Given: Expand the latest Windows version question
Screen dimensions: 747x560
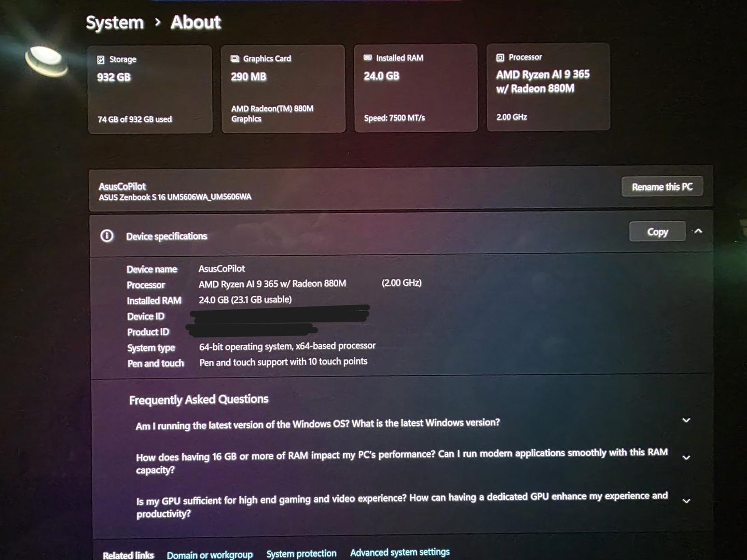Looking at the screenshot, I should tap(686, 420).
